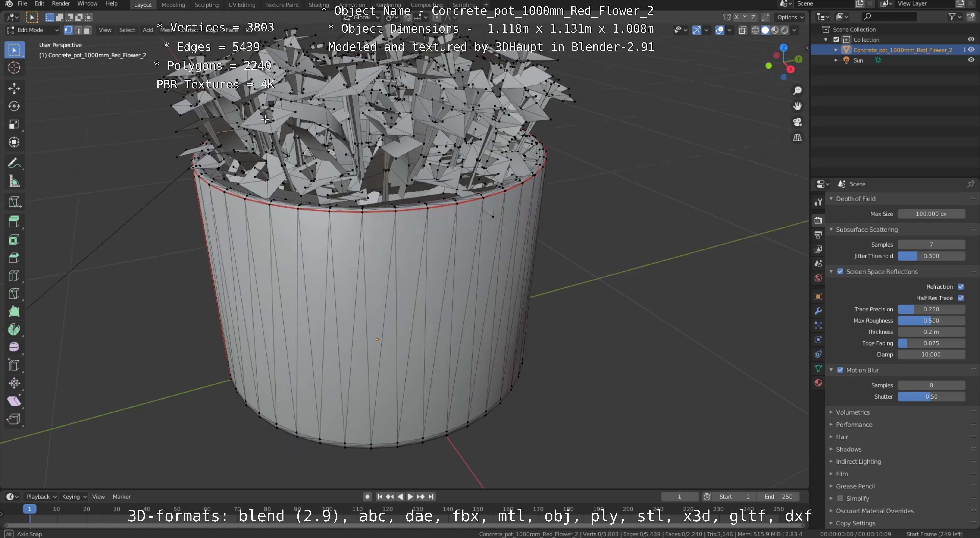This screenshot has width=980, height=538.
Task: Open the viewport Options dropdown
Action: tap(790, 17)
